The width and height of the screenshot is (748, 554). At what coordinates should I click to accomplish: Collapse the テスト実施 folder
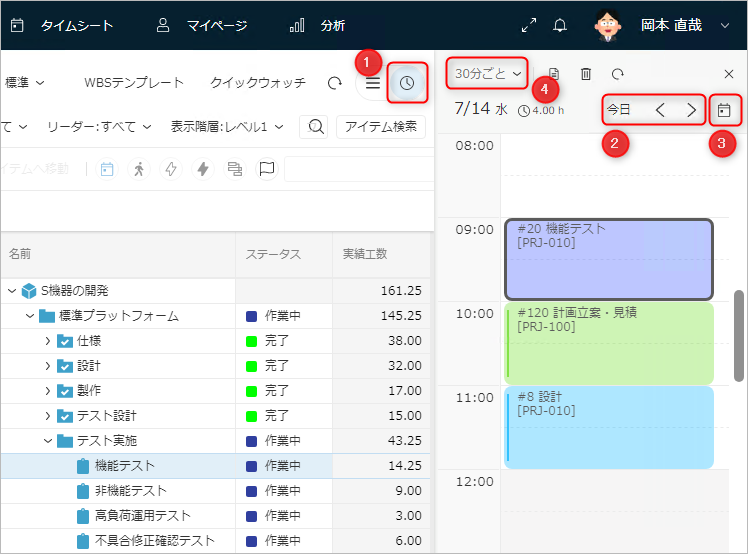(x=47, y=441)
